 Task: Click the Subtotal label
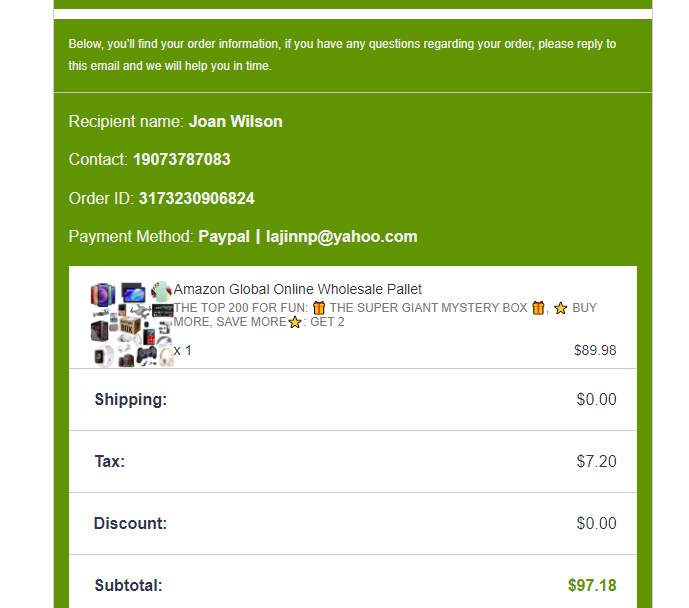pos(128,586)
